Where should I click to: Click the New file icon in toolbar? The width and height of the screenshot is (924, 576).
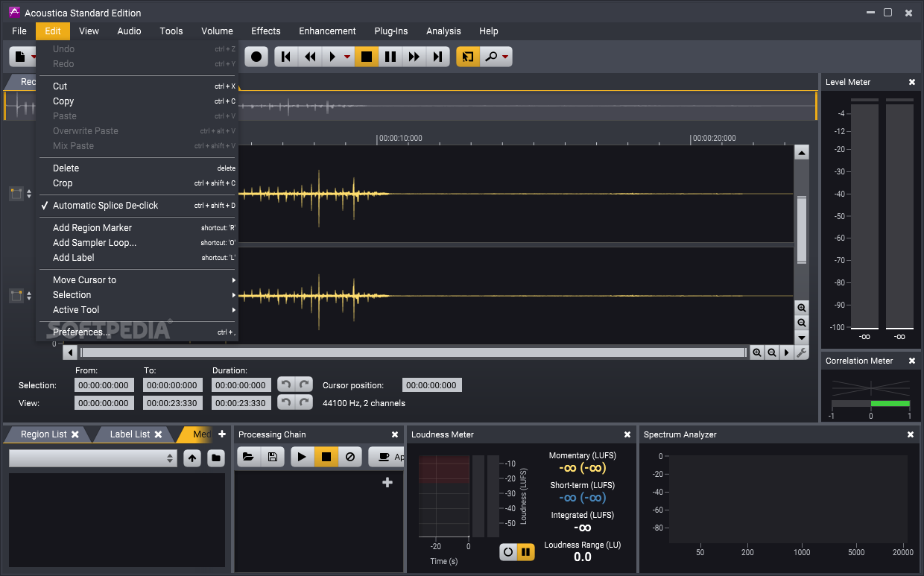[21, 57]
